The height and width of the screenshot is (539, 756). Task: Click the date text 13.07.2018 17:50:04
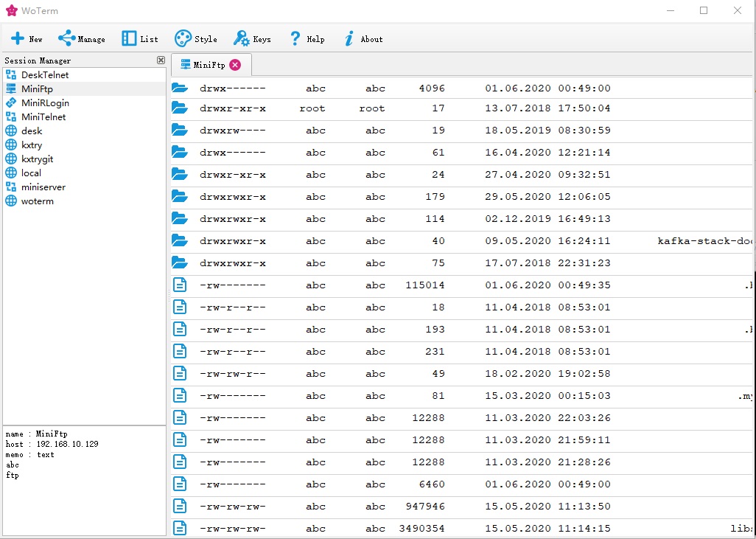coord(547,108)
